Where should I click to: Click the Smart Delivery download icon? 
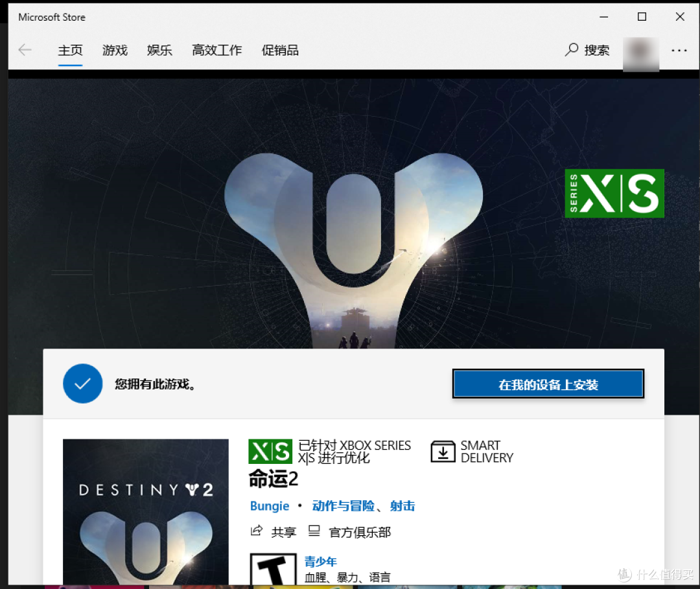point(443,452)
